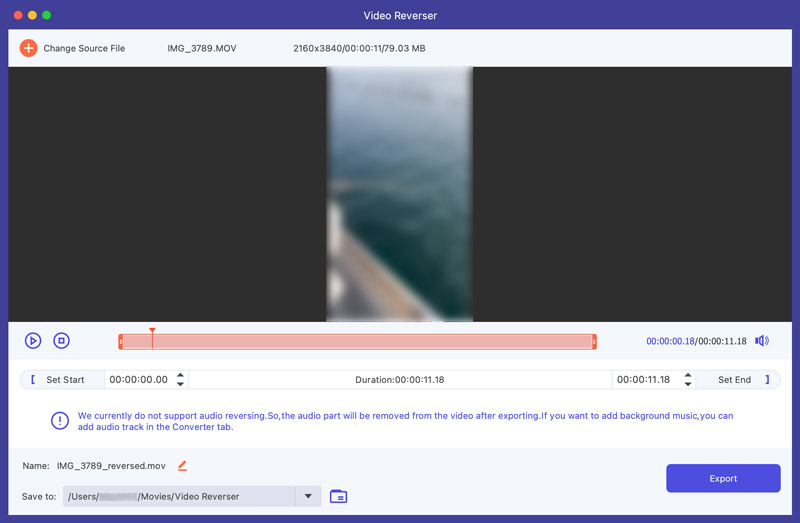Click the info exclamation icon
Viewport: 800px width, 523px height.
[59, 421]
